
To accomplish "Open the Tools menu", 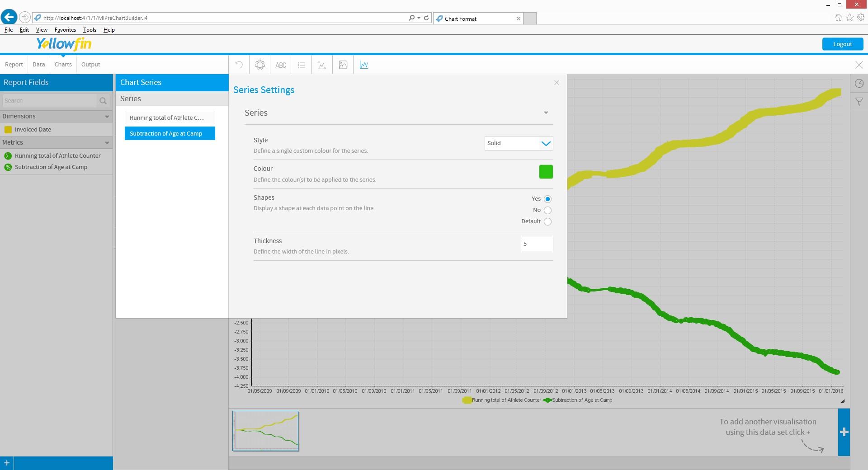I will coord(90,30).
